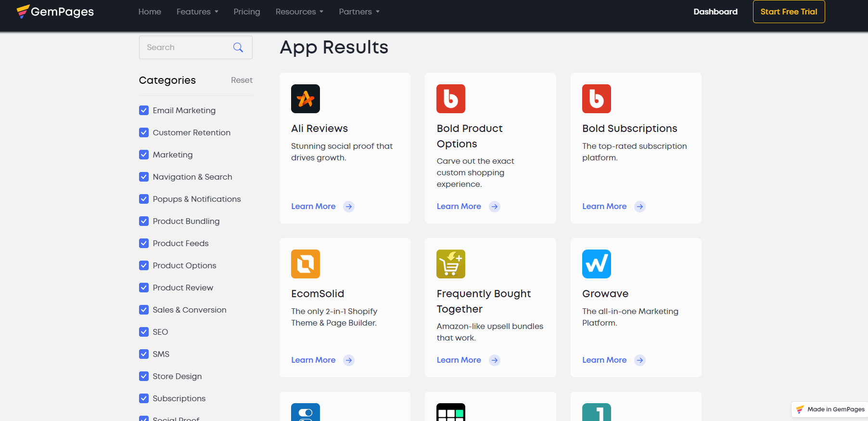Click the Ali Reviews title
The image size is (868, 421).
click(319, 129)
